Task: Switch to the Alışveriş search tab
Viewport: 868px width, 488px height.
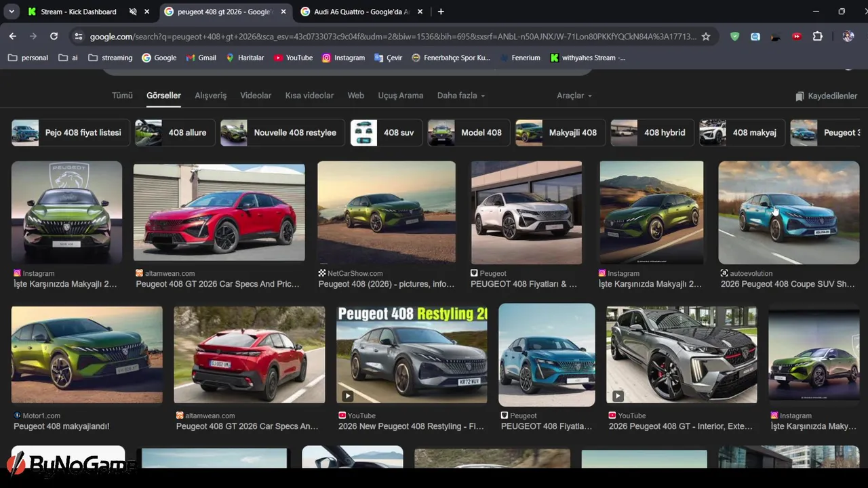Action: click(x=211, y=96)
